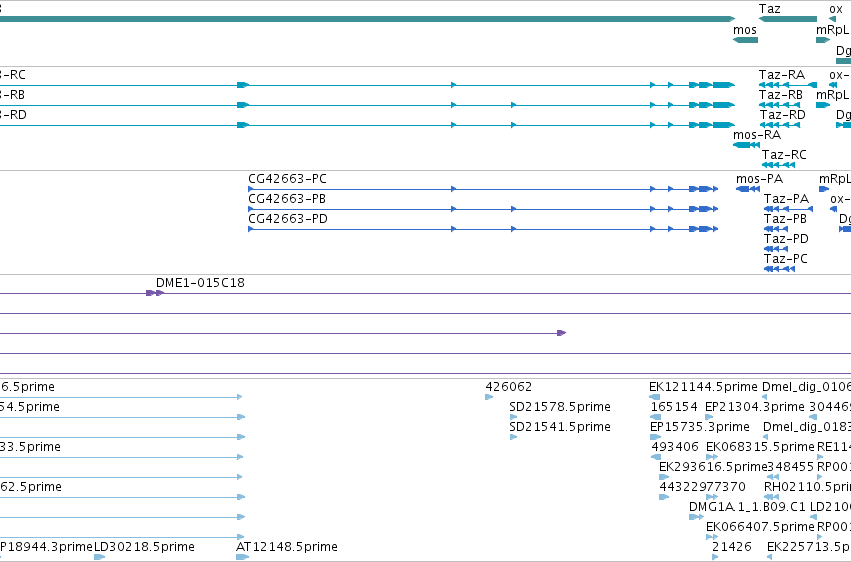The width and height of the screenshot is (851, 562).
Task: Click the SD21541.5prime label
Action: [x=560, y=427]
